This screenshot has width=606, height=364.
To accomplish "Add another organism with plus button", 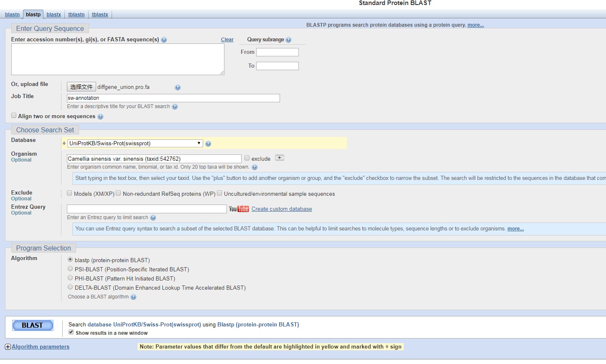I will [280, 158].
